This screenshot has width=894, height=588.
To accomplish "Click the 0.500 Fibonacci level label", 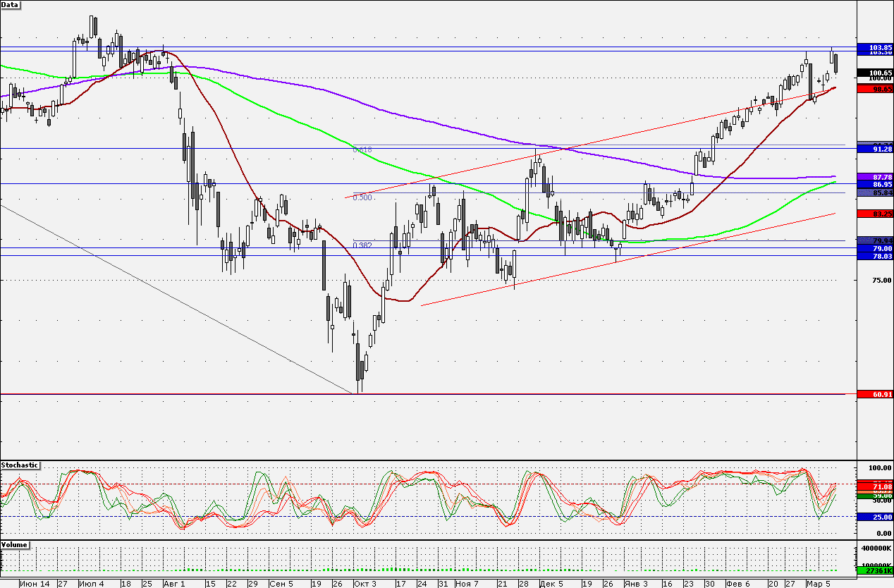I will click(362, 197).
